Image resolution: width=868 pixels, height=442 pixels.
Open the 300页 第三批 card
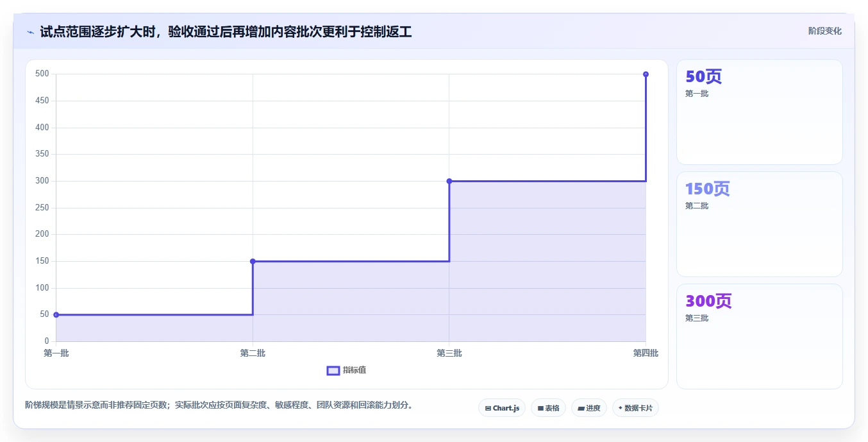click(759, 336)
